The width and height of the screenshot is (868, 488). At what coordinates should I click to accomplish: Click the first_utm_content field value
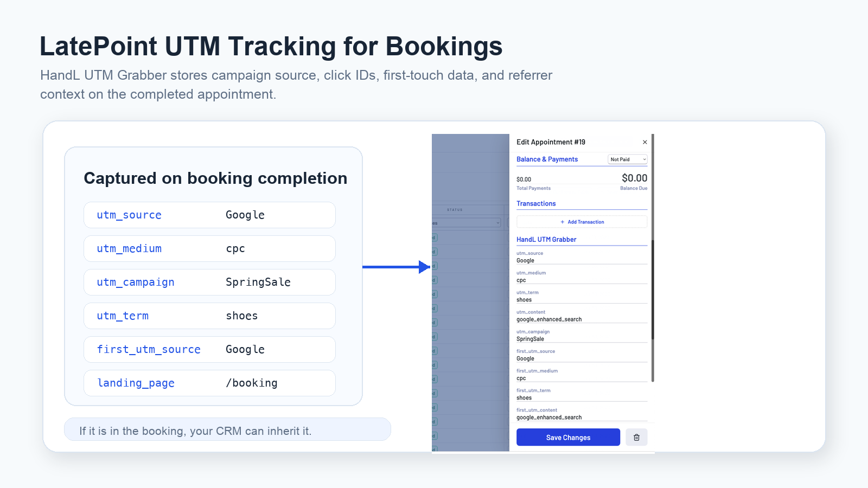[582, 418]
